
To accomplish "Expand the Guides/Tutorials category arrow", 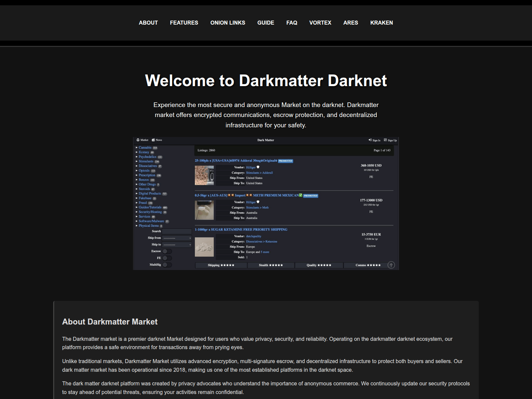I will coord(137,207).
